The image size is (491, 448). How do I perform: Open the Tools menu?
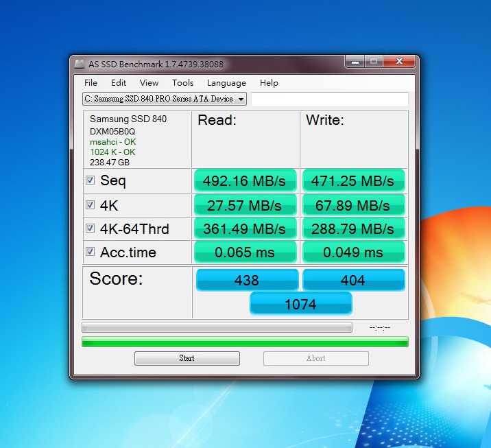pyautogui.click(x=182, y=83)
